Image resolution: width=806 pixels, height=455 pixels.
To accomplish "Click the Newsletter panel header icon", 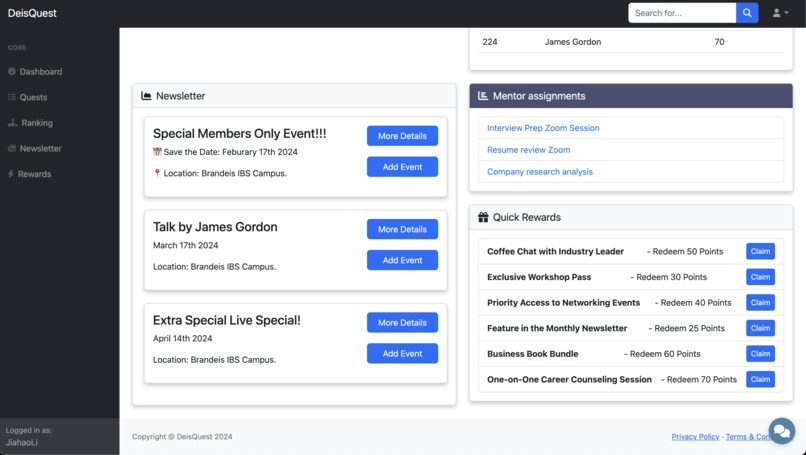I will pyautogui.click(x=146, y=96).
